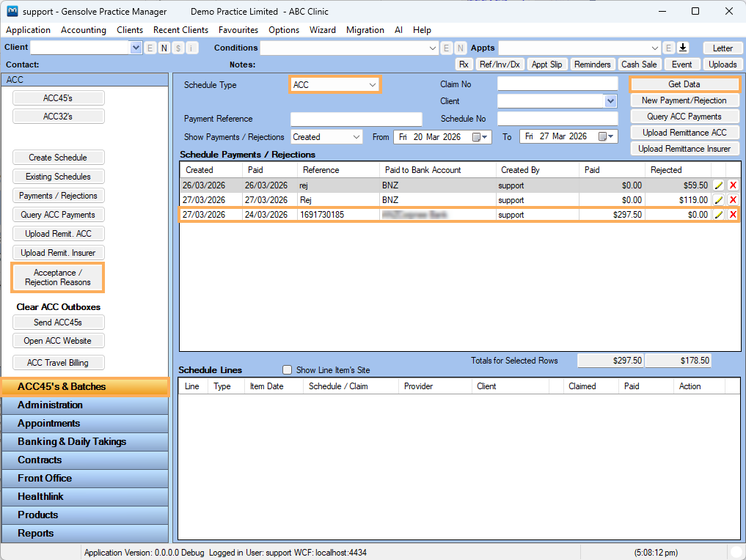Open the Healthlink sidebar section
This screenshot has height=560, width=746.
[x=85, y=497]
